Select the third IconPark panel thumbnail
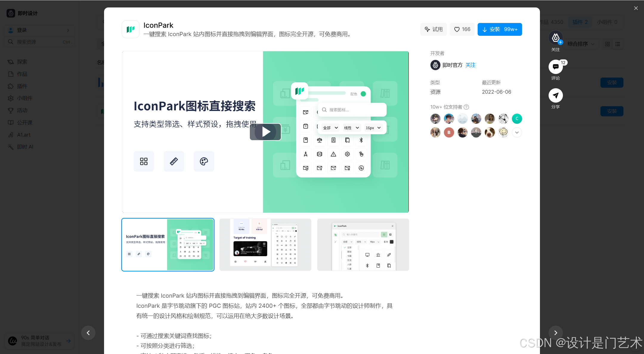Screen dimensions: 644x354 (363, 245)
